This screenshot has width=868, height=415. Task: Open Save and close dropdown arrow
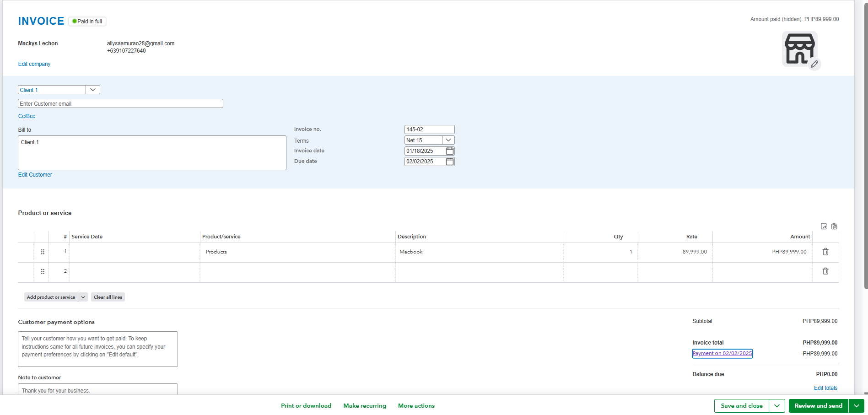coord(777,406)
